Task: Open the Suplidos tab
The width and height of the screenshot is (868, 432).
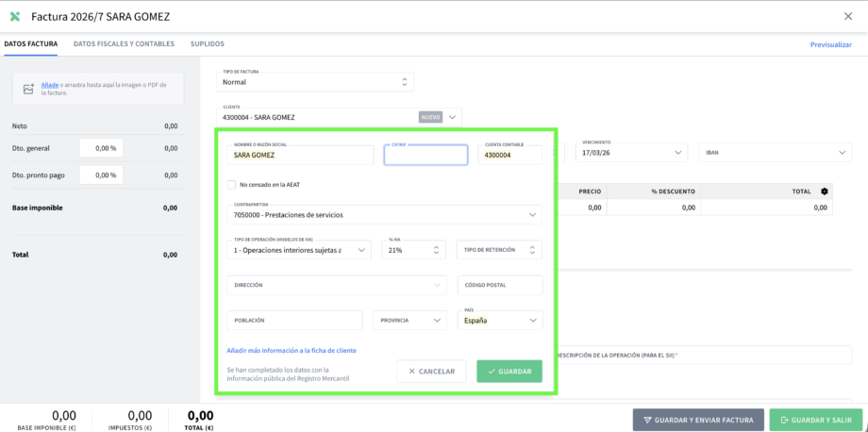Action: point(208,43)
